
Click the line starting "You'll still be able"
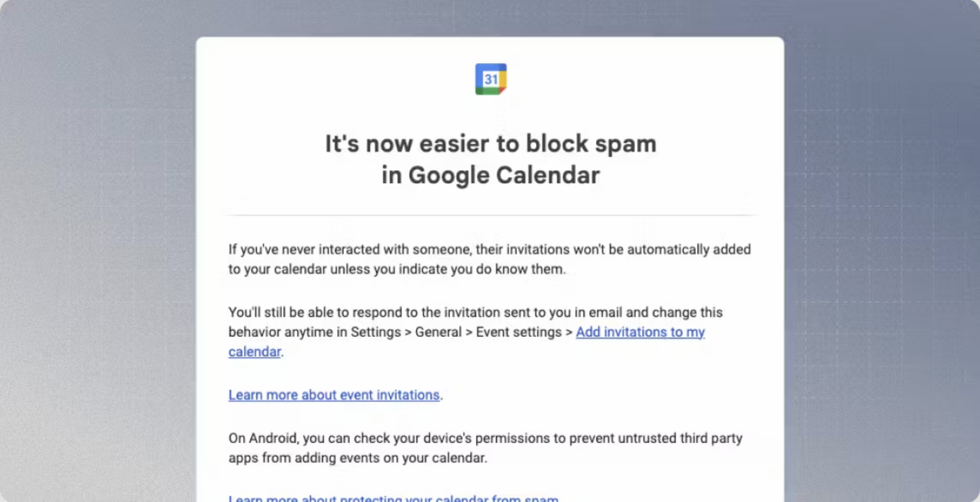pos(475,312)
